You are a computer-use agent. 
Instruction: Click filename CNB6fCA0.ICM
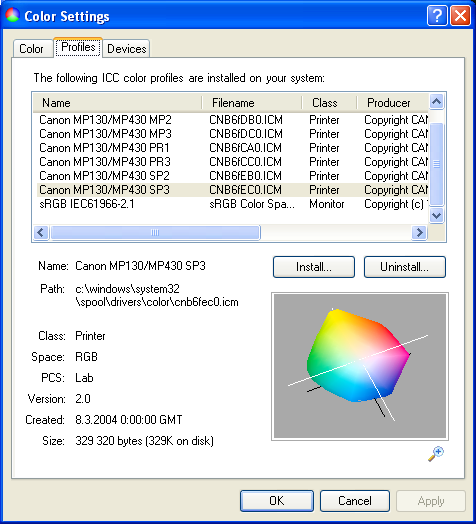pos(245,148)
